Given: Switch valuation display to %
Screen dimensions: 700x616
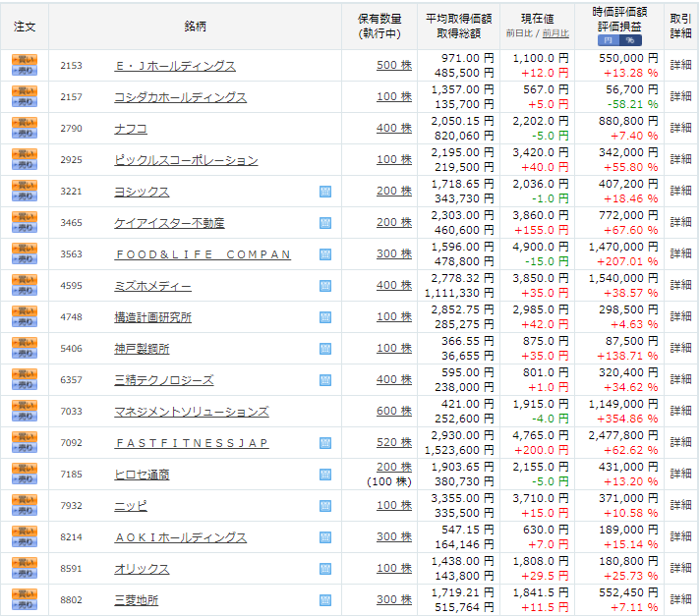Looking at the screenshot, I should pos(630,40).
